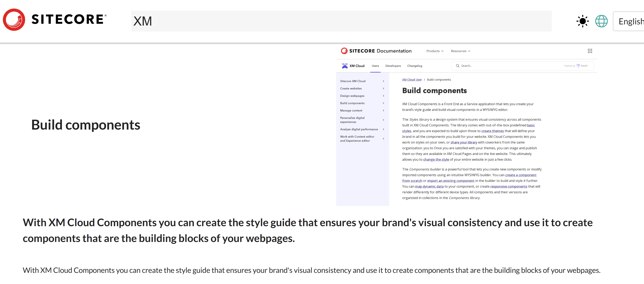Expand the Sitecore XM Cloud sidebar item
The height and width of the screenshot is (284, 644).
point(362,81)
